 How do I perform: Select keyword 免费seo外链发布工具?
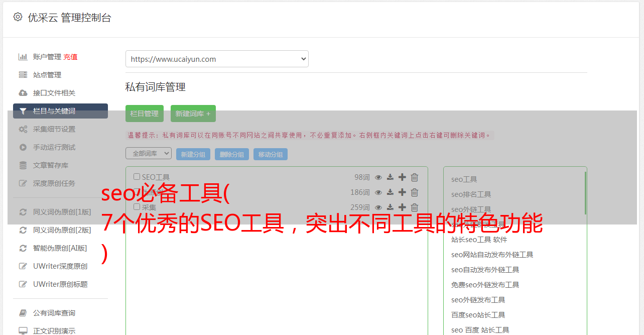coord(485,285)
